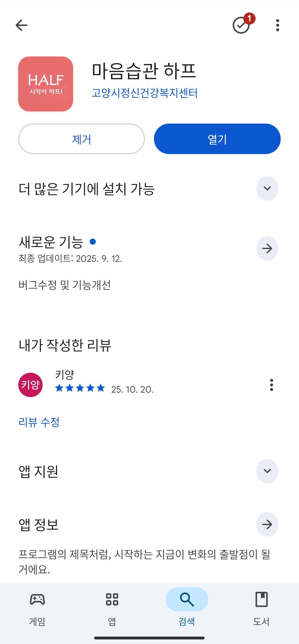299x644 pixels.
Task: Expand 더 많은 기기에 설치 가능 section
Action: pos(267,188)
